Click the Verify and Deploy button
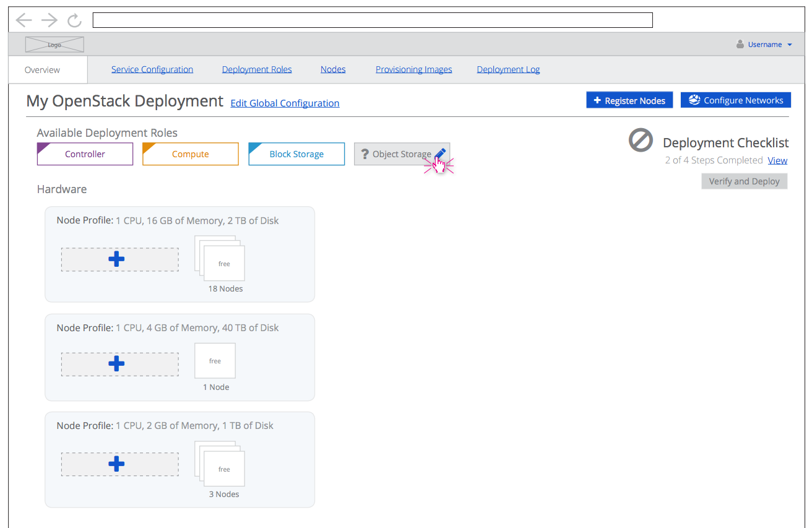The width and height of the screenshot is (812, 528). point(745,181)
